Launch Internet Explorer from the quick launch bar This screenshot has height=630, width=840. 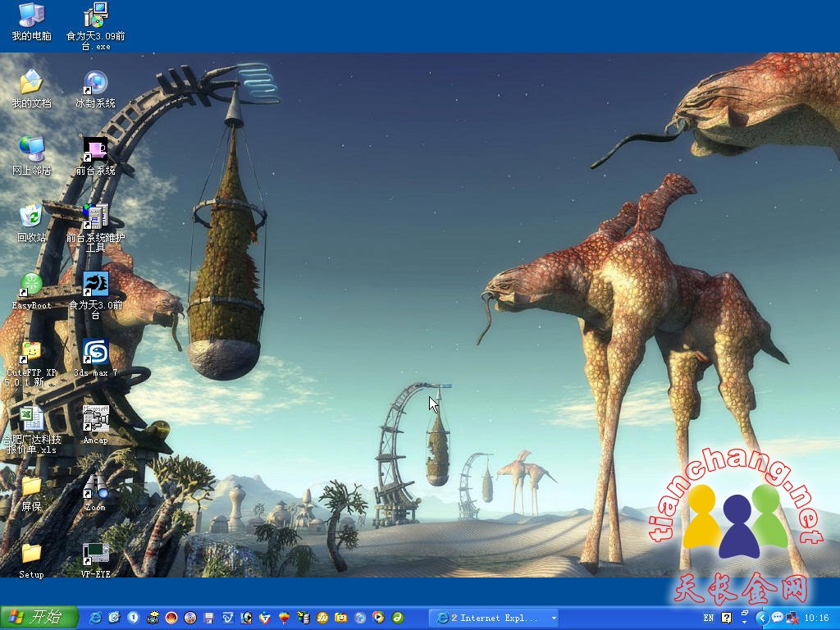pyautogui.click(x=95, y=618)
